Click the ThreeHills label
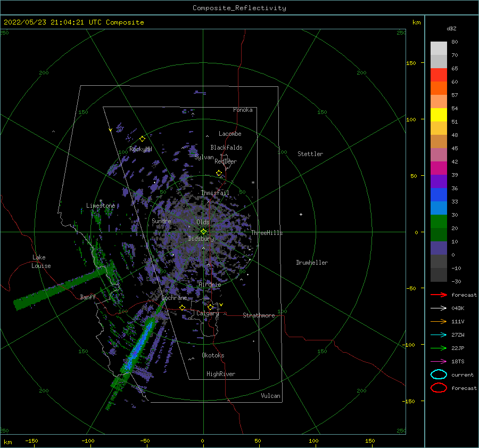This screenshot has width=479, height=448. [267, 233]
